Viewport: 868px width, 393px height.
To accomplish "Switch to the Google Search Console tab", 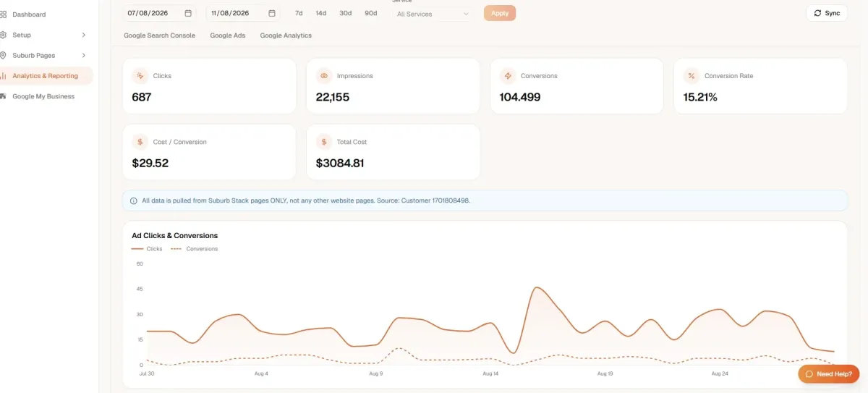I will (159, 35).
